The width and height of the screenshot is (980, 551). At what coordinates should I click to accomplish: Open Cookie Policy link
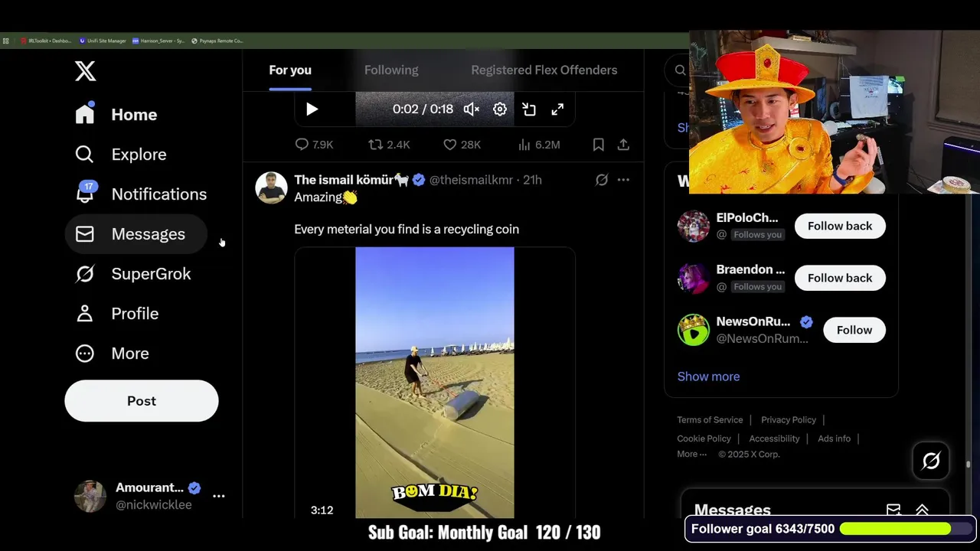click(x=704, y=439)
